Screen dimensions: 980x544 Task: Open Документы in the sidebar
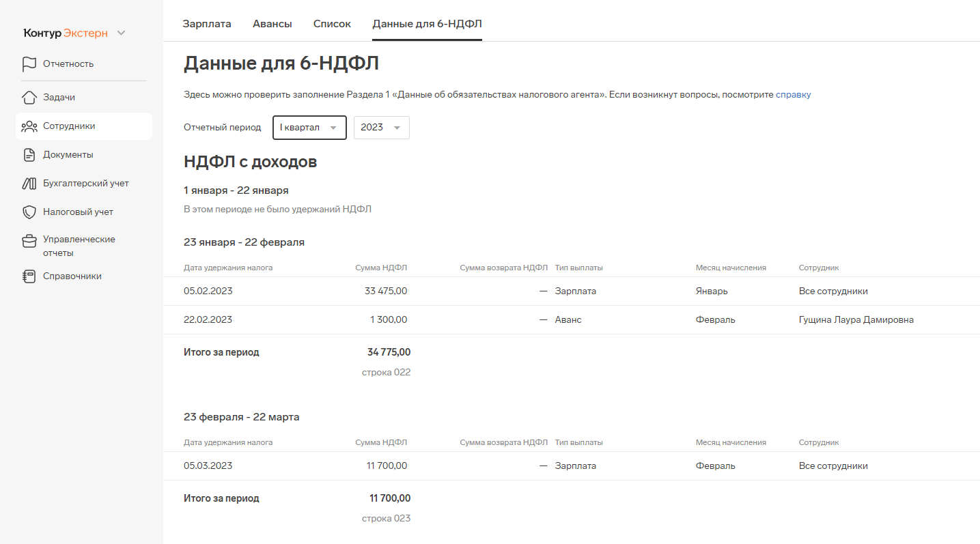[x=68, y=155]
